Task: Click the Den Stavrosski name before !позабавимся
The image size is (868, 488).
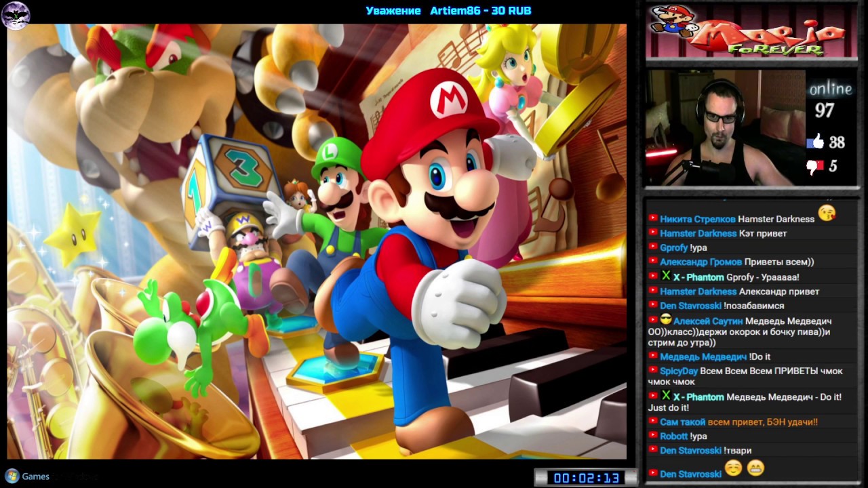Action: point(690,306)
